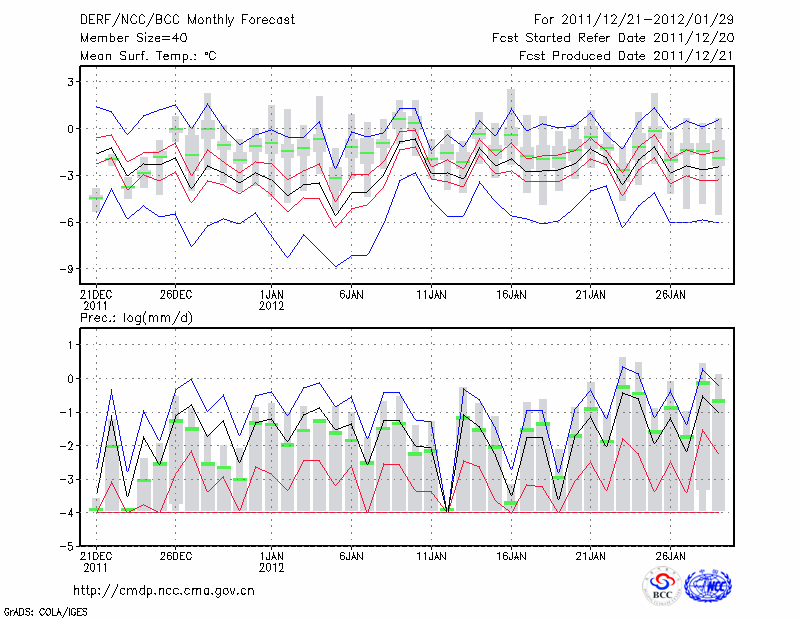Select the Prec.: log(mm/d) label
Image resolution: width=800 pixels, height=618 pixels.
point(135,318)
